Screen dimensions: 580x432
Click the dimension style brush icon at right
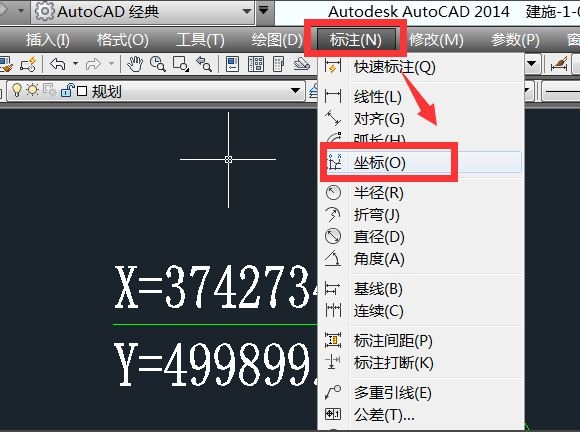(x=559, y=65)
